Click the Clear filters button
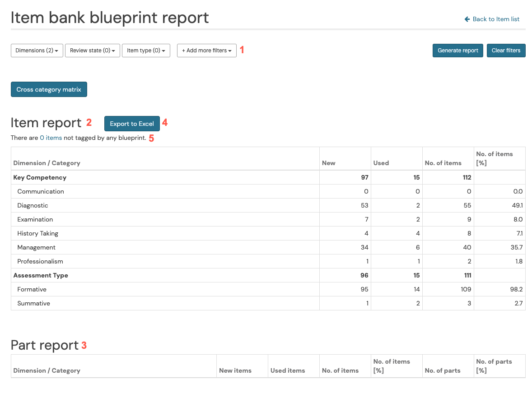 pyautogui.click(x=506, y=51)
